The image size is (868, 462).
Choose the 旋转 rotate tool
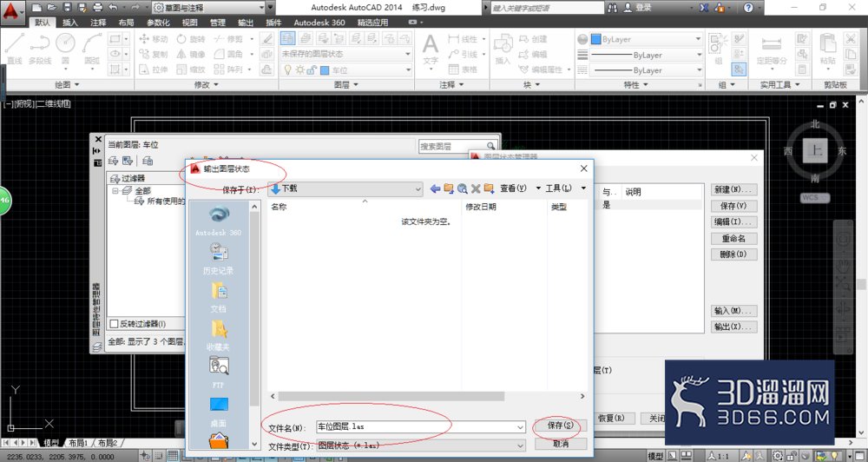(191, 39)
